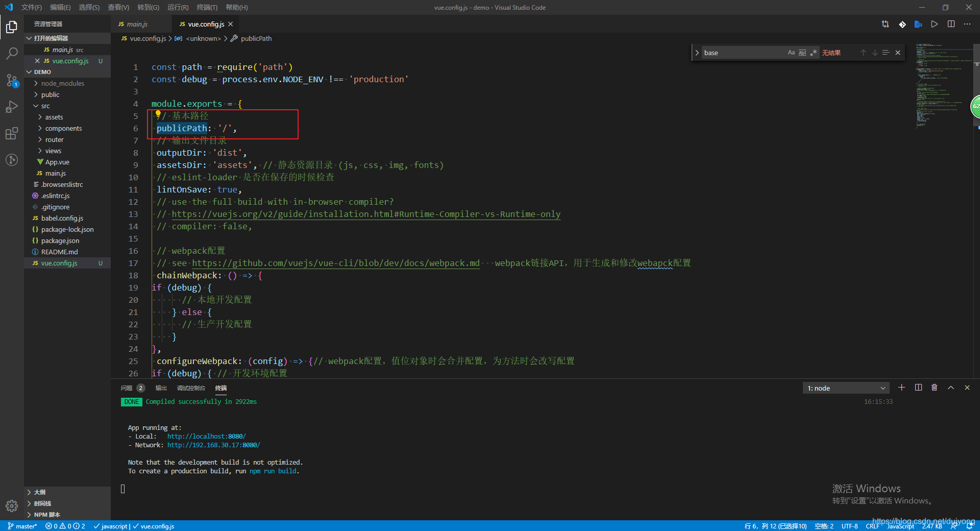Toggle replace mode with find widget arrow
Image resolution: width=980 pixels, height=531 pixels.
pyautogui.click(x=697, y=53)
